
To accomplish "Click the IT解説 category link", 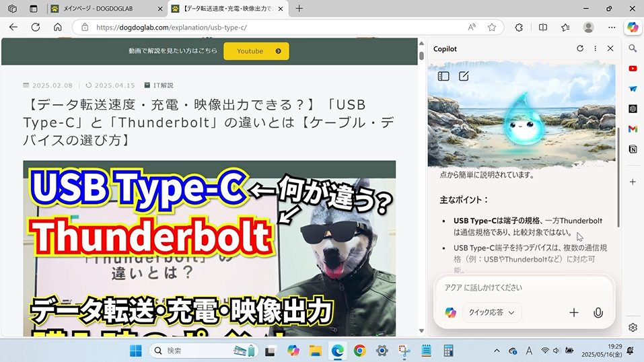I will (163, 85).
